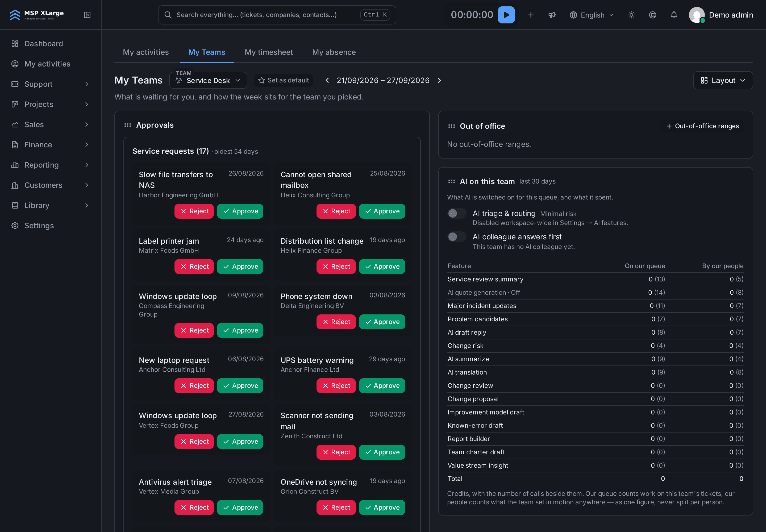
Task: Go to next week arrow
Action: [439, 80]
